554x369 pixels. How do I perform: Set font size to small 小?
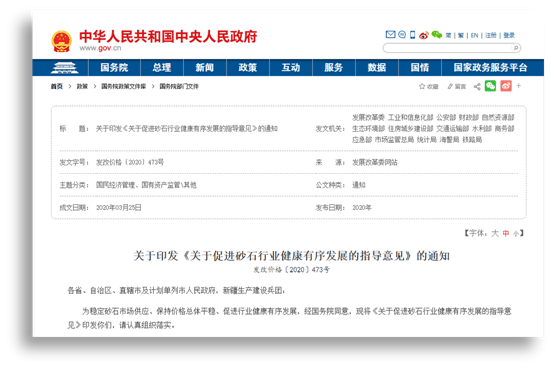[x=516, y=234]
